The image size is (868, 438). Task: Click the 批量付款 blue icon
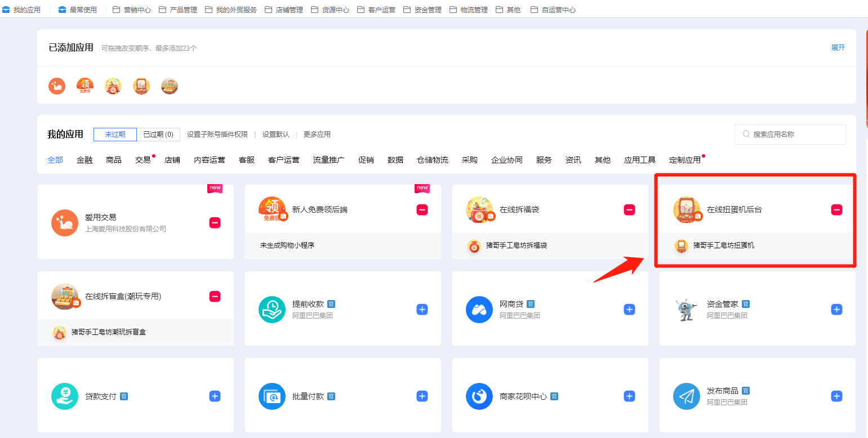coord(272,396)
